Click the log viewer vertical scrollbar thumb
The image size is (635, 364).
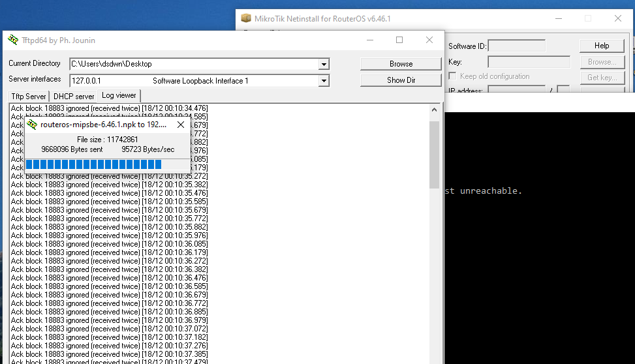click(x=434, y=155)
